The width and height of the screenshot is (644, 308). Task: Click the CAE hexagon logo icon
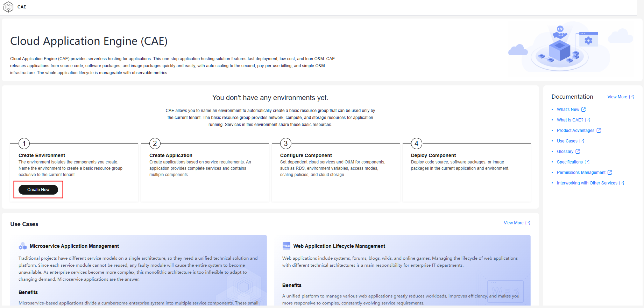coord(8,7)
